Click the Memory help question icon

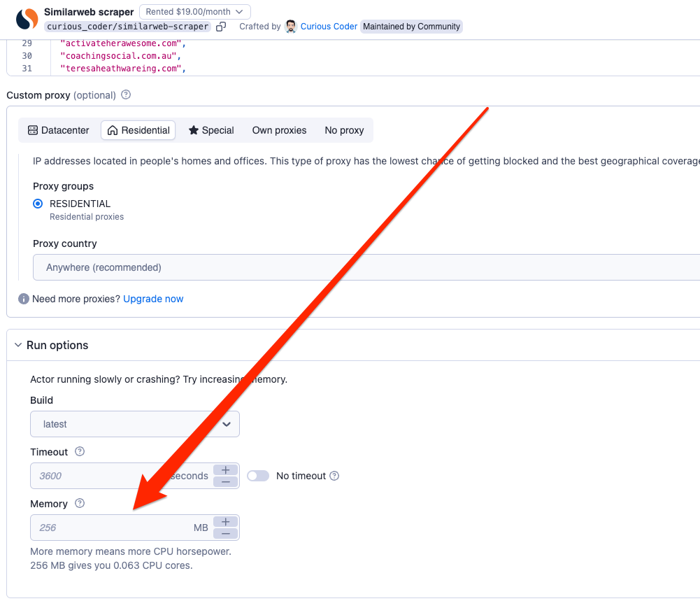point(80,503)
